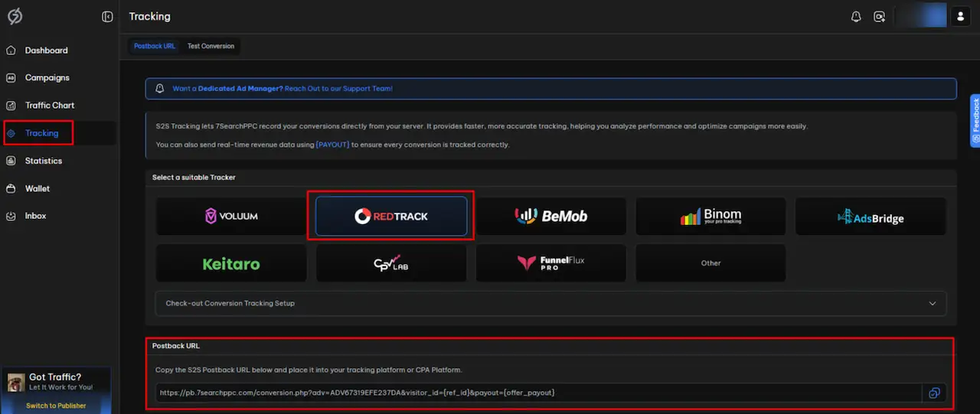980x414 pixels.
Task: Click the {PAYOUT} highlighted text
Action: pyautogui.click(x=332, y=145)
